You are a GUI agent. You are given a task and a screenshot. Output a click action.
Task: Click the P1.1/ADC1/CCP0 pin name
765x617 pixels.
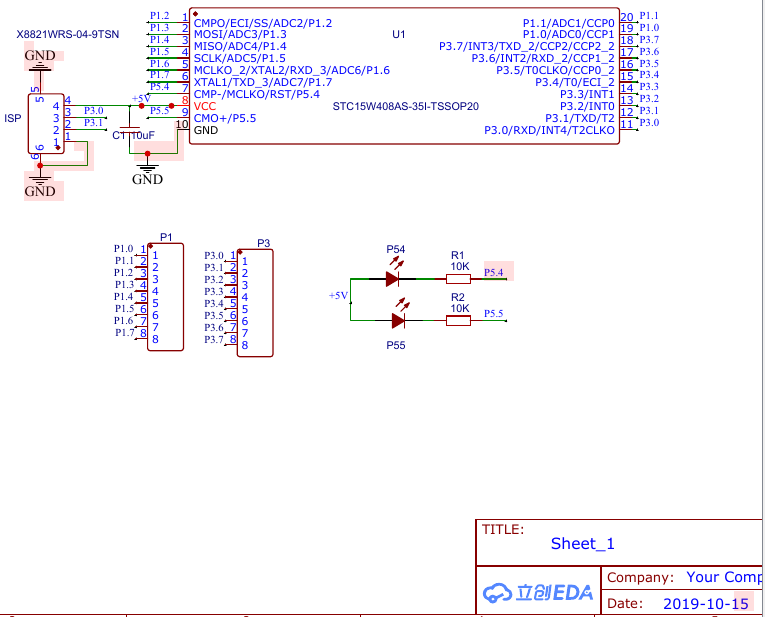[x=568, y=23]
